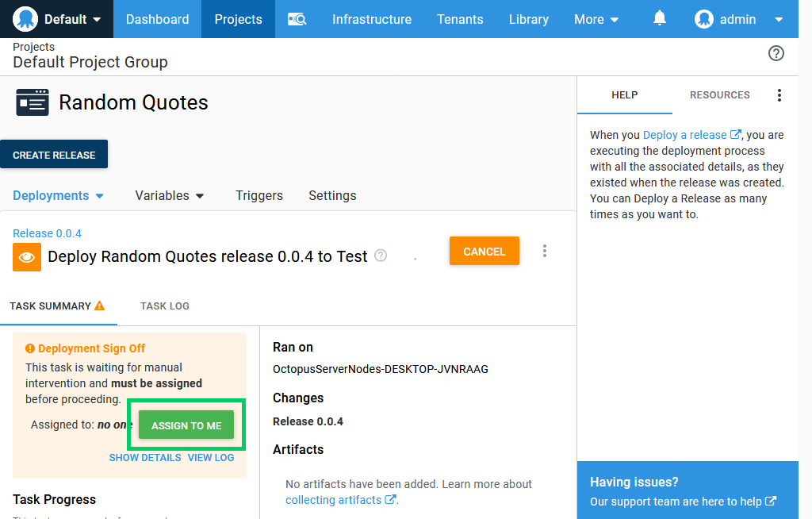Follow the Deploy a release link

pyautogui.click(x=684, y=135)
